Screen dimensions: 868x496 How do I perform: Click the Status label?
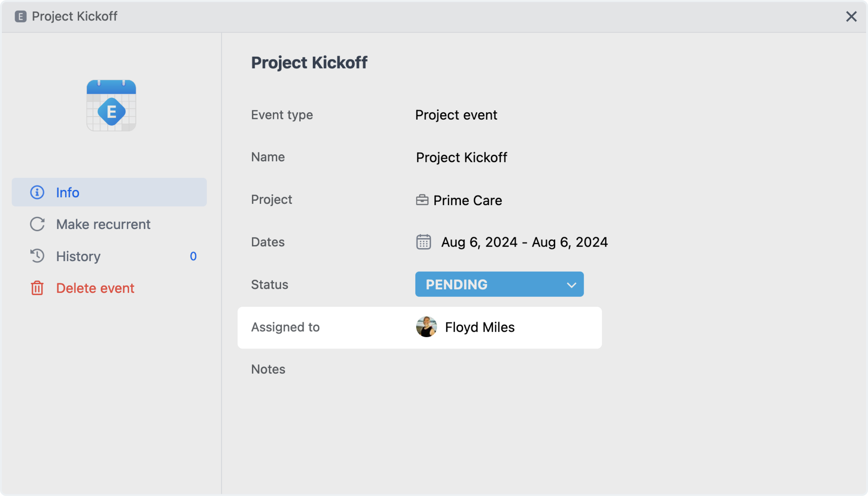(270, 284)
